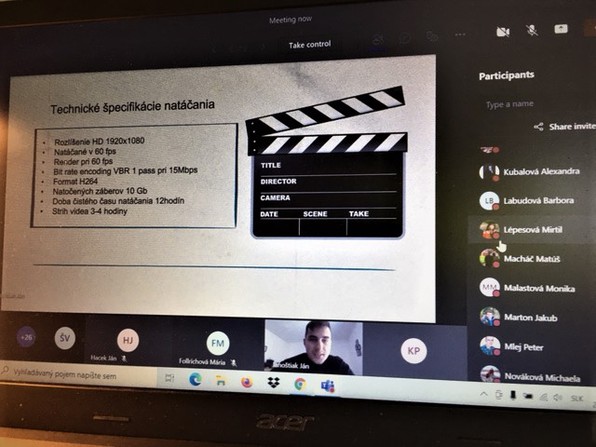This screenshot has width=596, height=447.
Task: Select participant Marton Jakub
Action: [x=532, y=317]
